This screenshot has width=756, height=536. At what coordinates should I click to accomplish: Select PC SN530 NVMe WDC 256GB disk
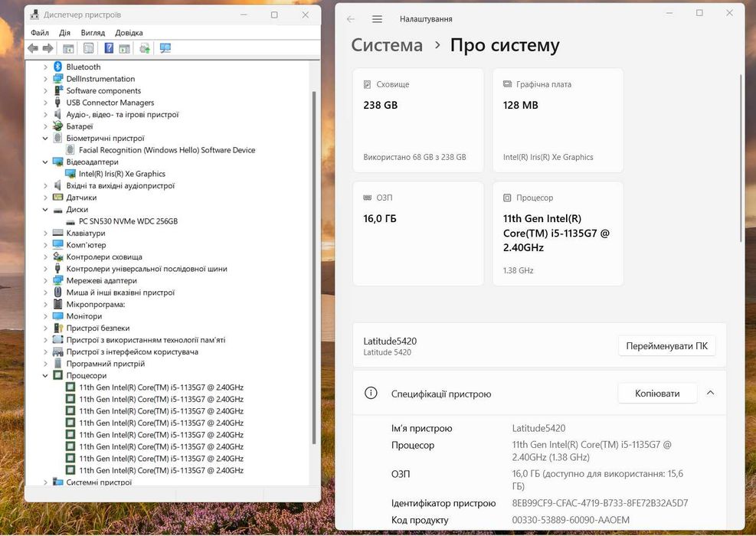(128, 221)
